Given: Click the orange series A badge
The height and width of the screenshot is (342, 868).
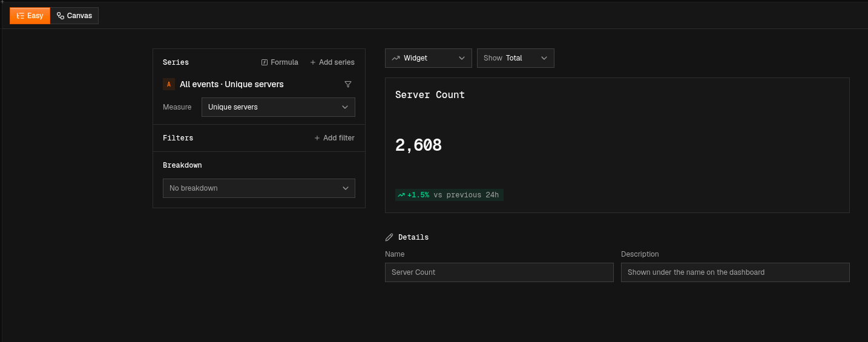Looking at the screenshot, I should tap(169, 84).
